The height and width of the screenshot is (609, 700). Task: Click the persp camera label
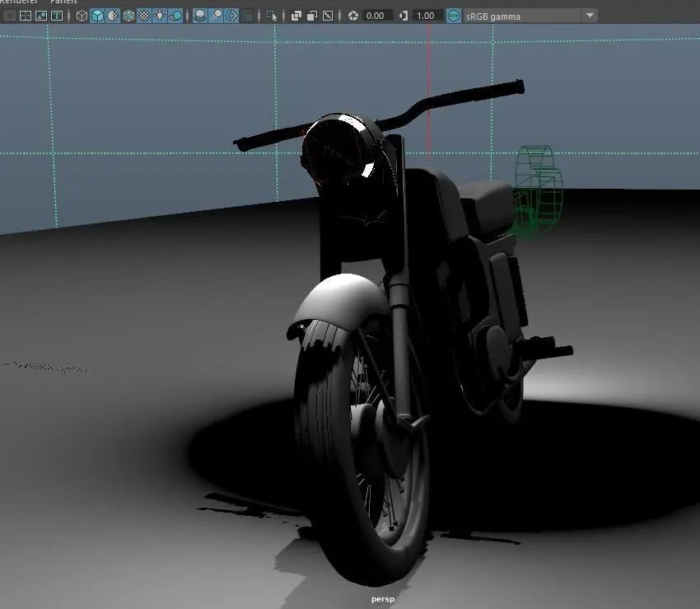(383, 599)
